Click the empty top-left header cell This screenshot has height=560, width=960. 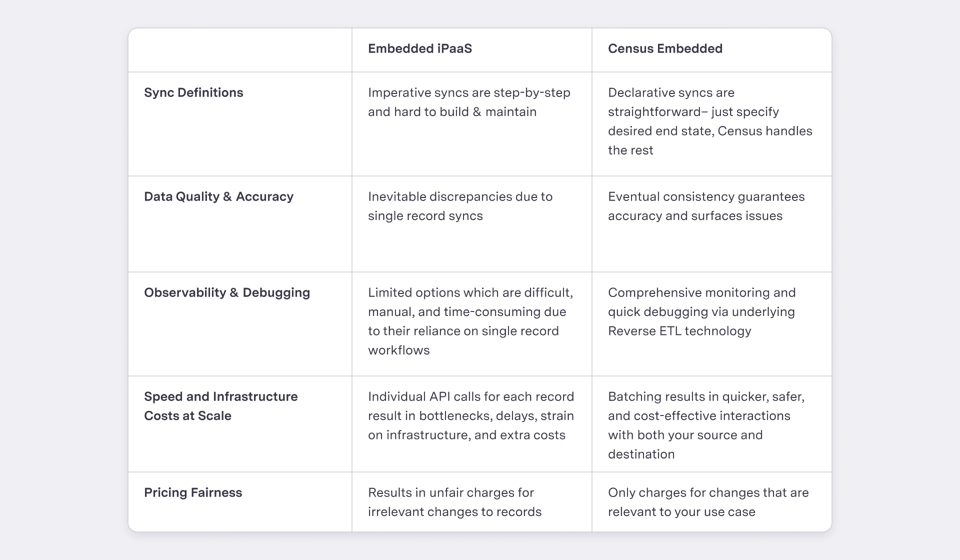[x=240, y=50]
